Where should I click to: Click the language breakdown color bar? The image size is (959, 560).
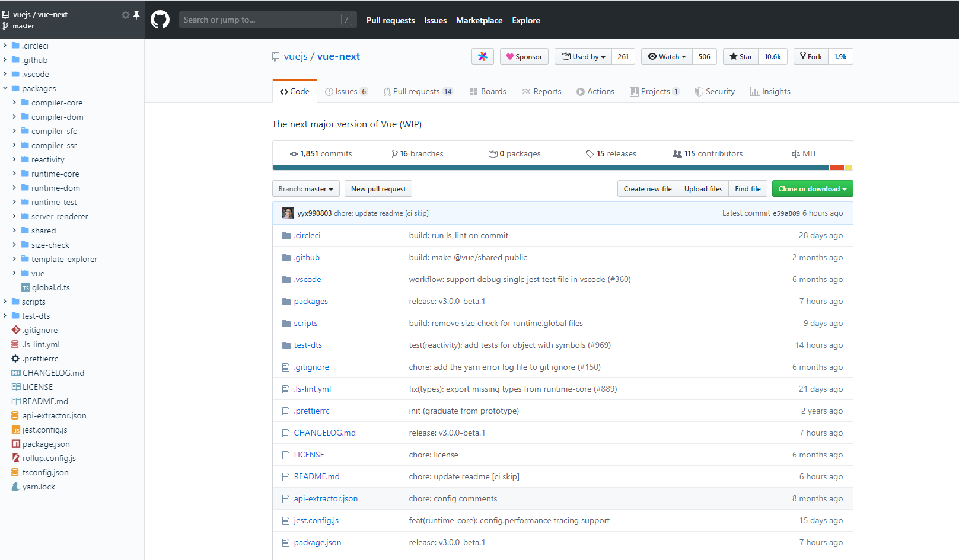point(562,168)
